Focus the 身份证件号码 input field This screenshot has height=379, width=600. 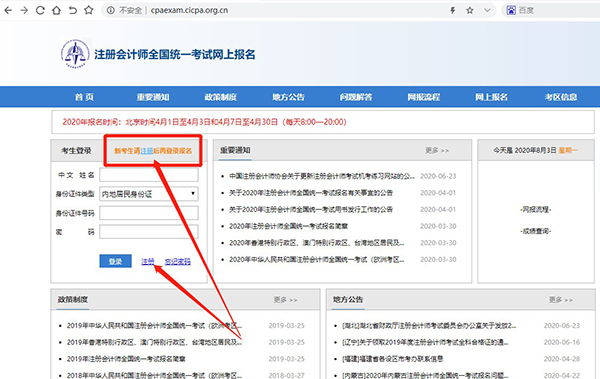pos(149,213)
